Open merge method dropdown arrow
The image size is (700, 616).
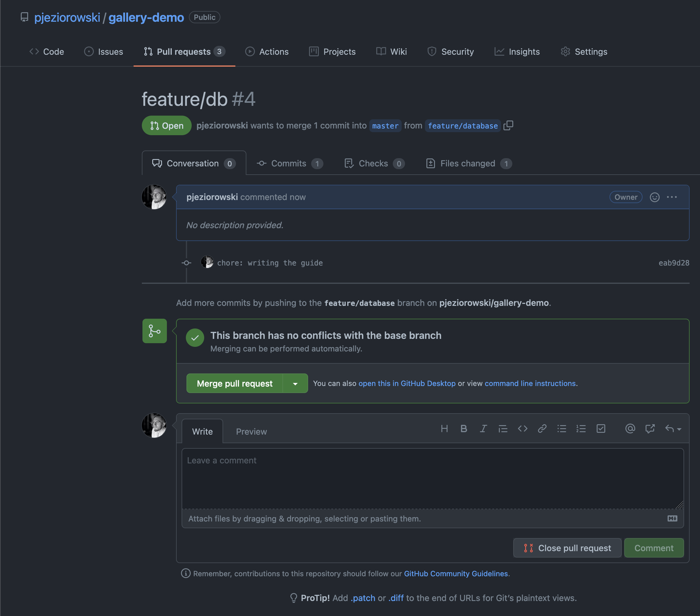[295, 383]
